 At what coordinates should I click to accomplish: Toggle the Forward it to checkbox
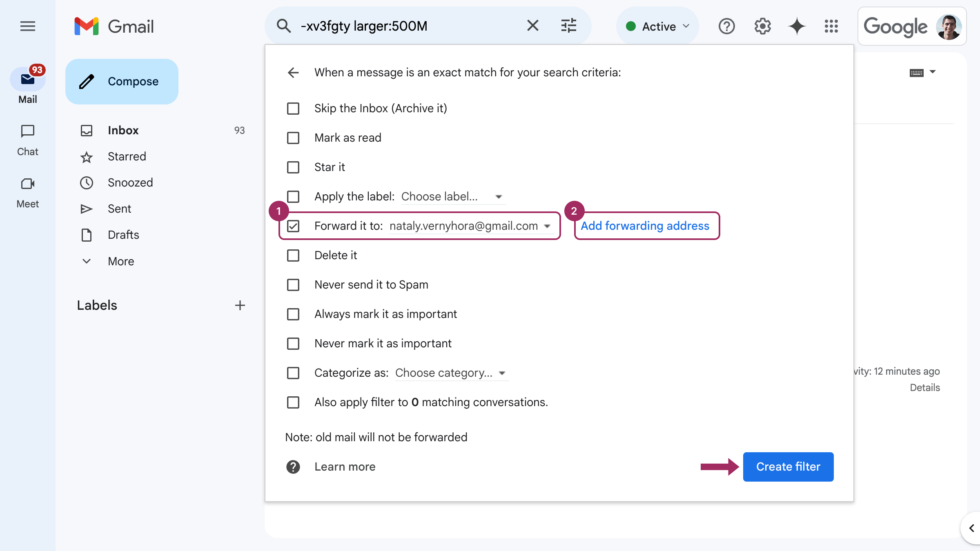point(293,225)
